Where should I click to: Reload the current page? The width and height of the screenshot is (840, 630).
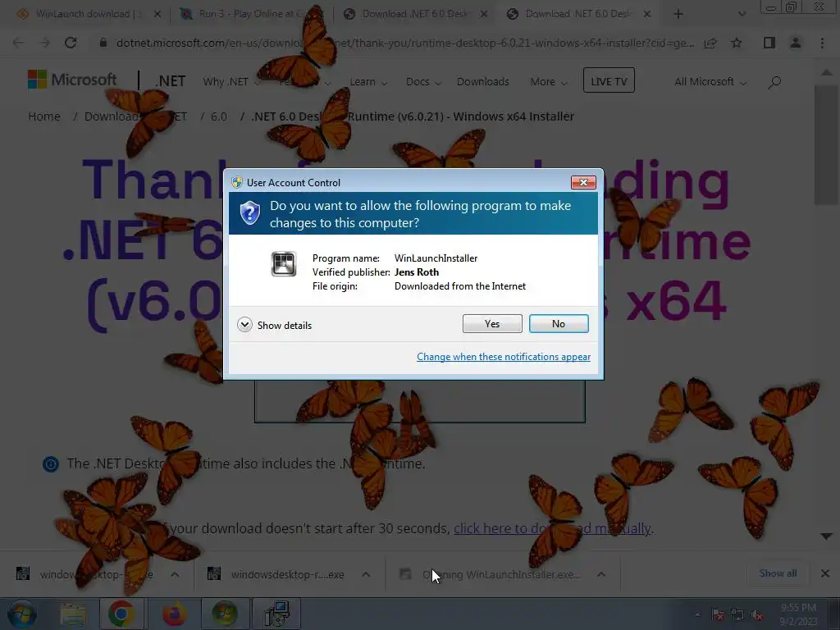71,43
